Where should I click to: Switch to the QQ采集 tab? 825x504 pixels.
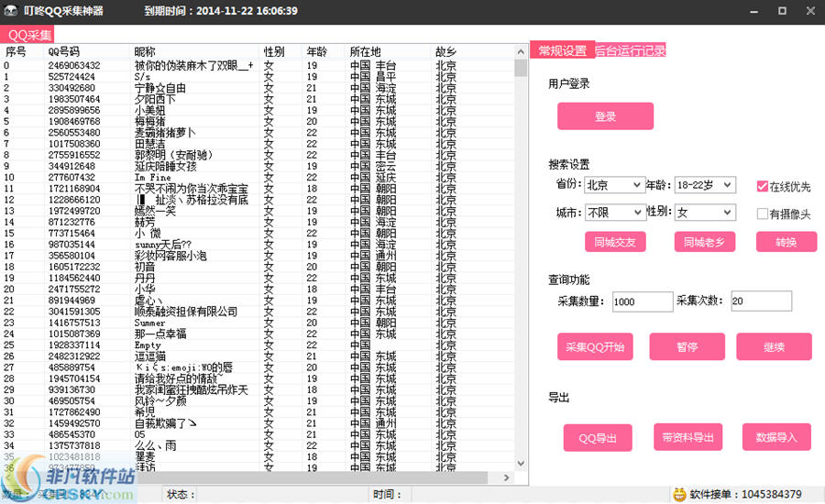click(x=27, y=35)
